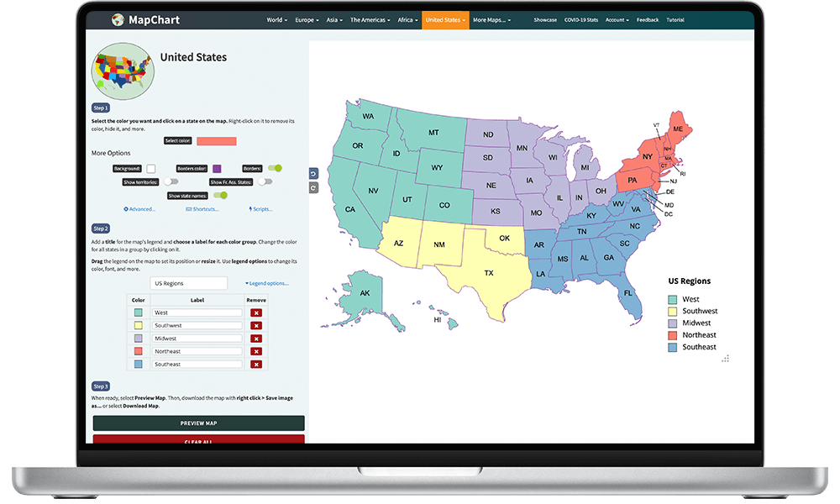Click the Southeast entry in the map legend
The height and width of the screenshot is (504, 840).
click(x=691, y=347)
